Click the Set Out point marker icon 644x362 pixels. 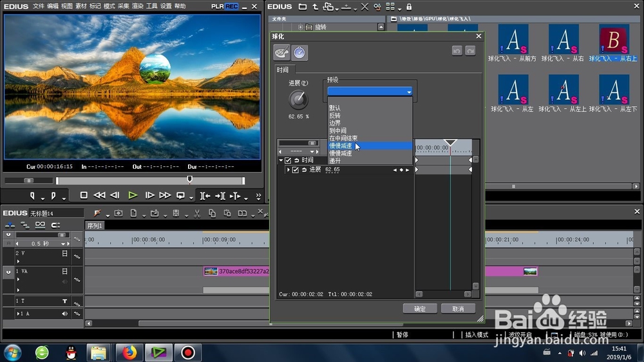[x=53, y=196]
